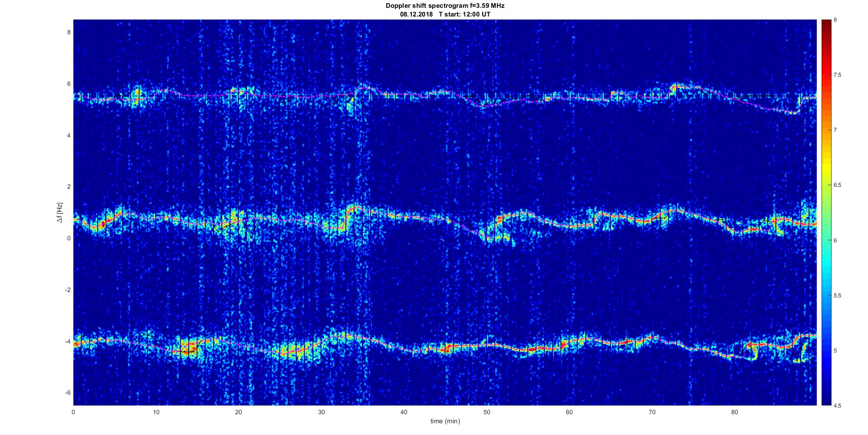
Task: Click the colorbar tick label '5.5'
Action: point(838,296)
